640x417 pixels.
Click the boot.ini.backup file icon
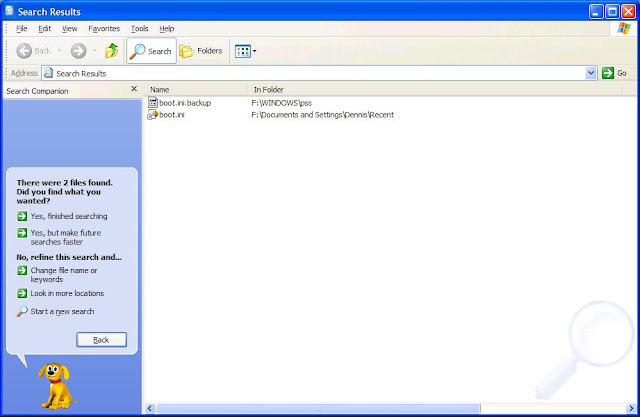click(153, 102)
